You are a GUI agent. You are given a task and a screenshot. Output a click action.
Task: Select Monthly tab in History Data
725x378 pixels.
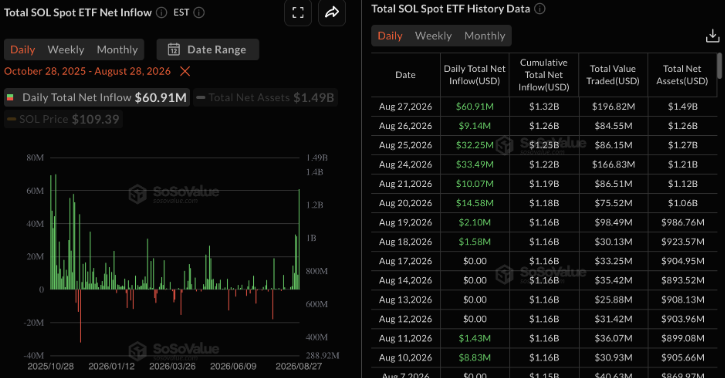pyautogui.click(x=485, y=36)
